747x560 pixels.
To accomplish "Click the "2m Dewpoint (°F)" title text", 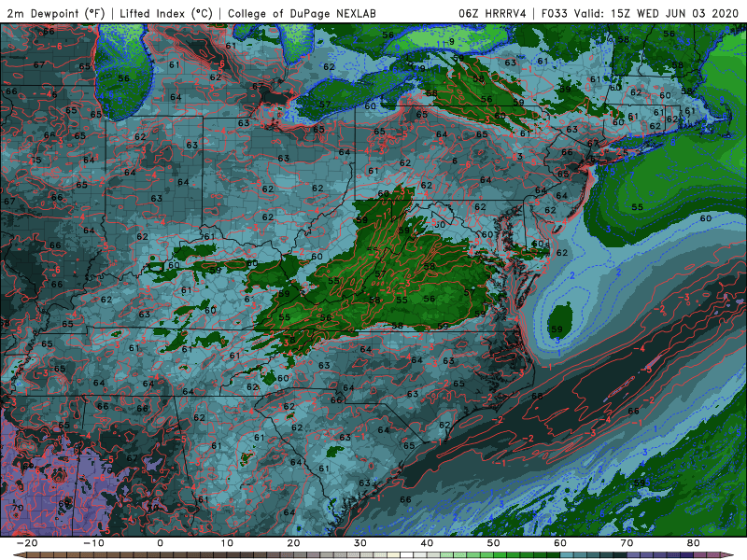I will pos(56,14).
